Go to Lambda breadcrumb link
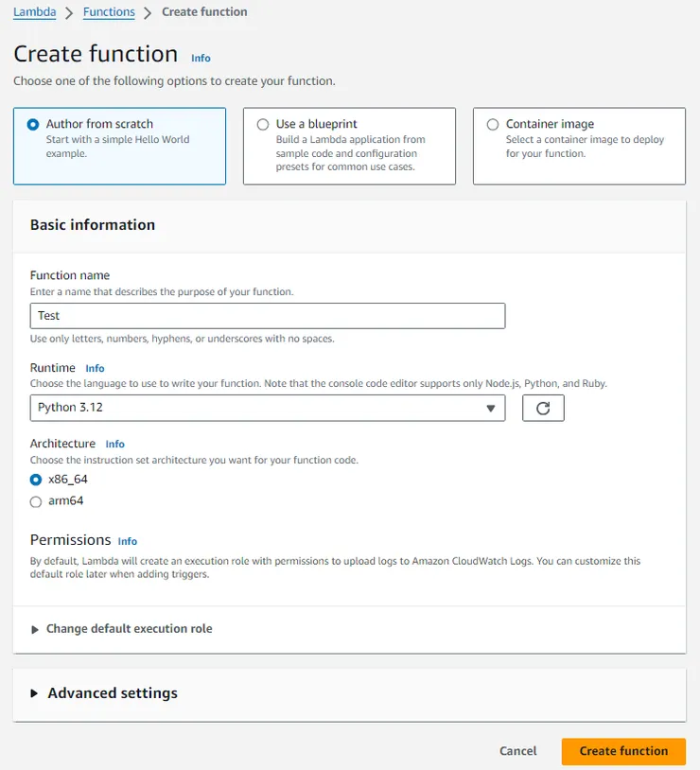Image resolution: width=700 pixels, height=770 pixels. (34, 12)
